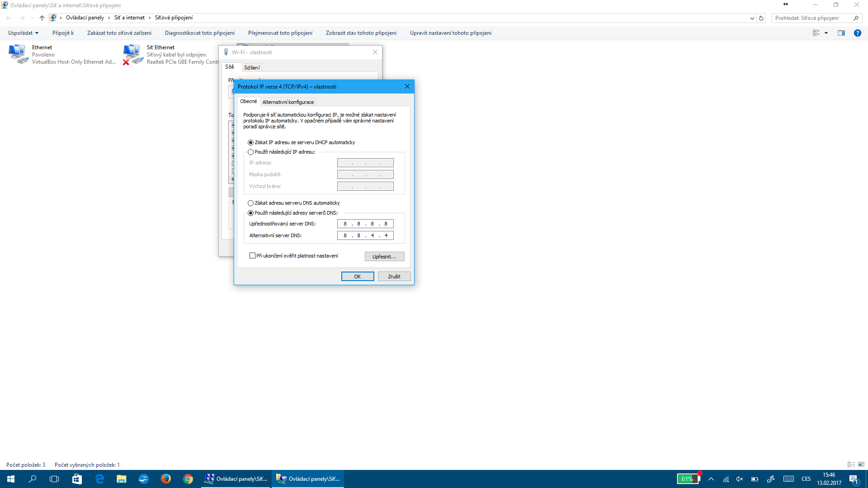
Task: Confirm the IPv4 settings with the OK button
Action: pyautogui.click(x=357, y=277)
